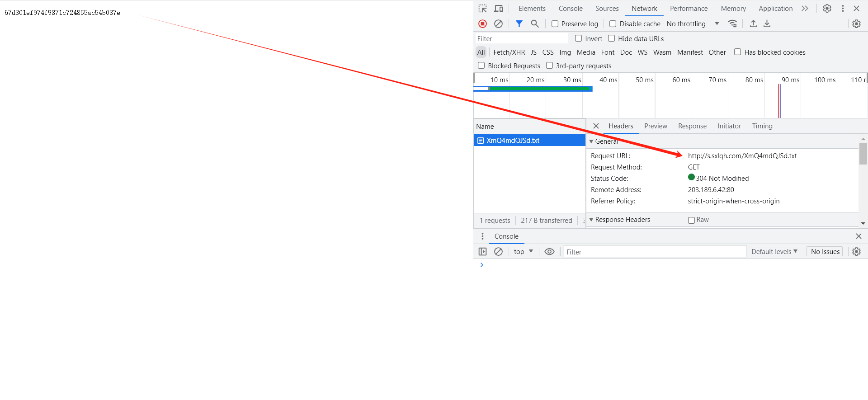Clear the console icon
The width and height of the screenshot is (868, 400).
pos(498,252)
